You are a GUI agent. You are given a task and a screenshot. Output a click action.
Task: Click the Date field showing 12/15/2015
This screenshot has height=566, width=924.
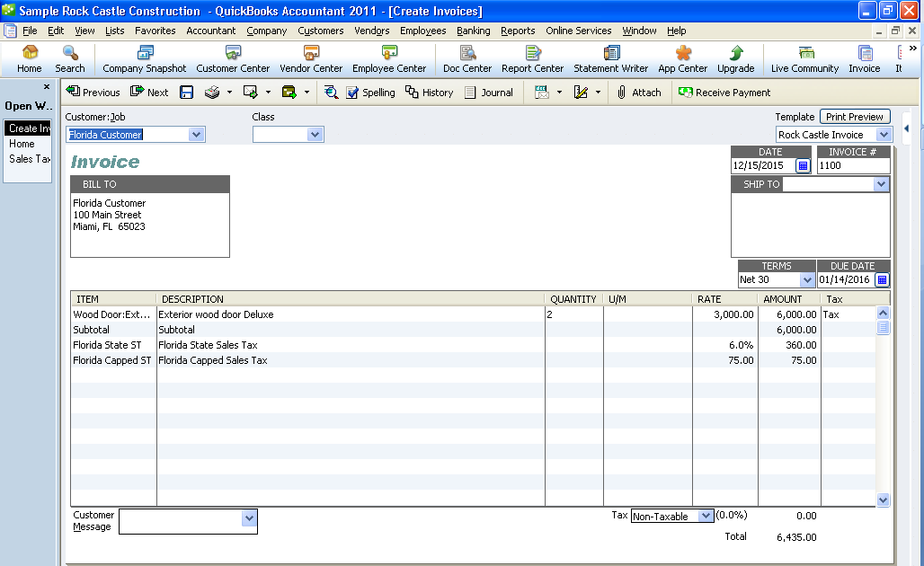coord(764,165)
